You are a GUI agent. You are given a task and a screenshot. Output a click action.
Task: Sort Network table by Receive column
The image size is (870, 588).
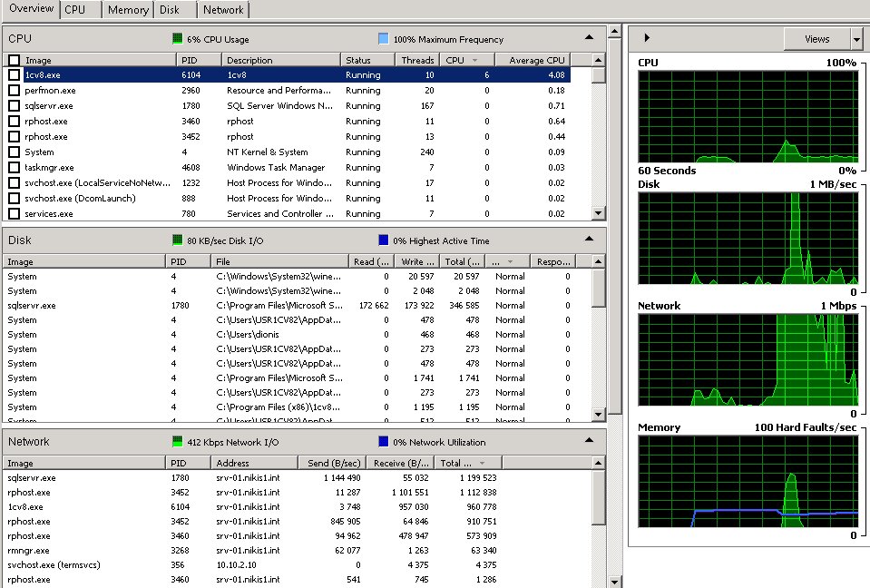[400, 463]
